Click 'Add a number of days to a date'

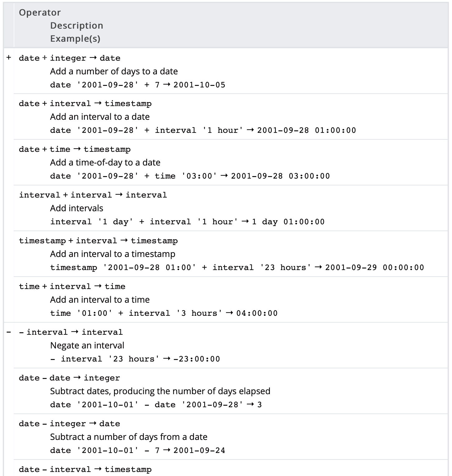point(114,71)
